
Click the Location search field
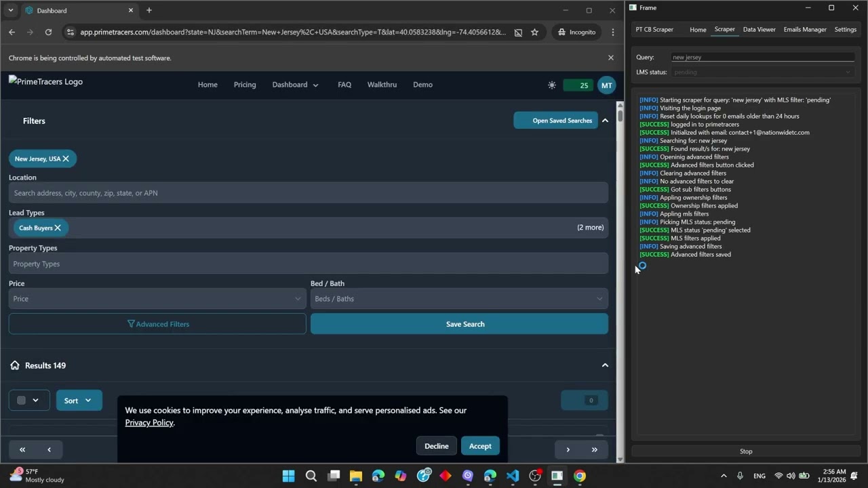tap(309, 193)
